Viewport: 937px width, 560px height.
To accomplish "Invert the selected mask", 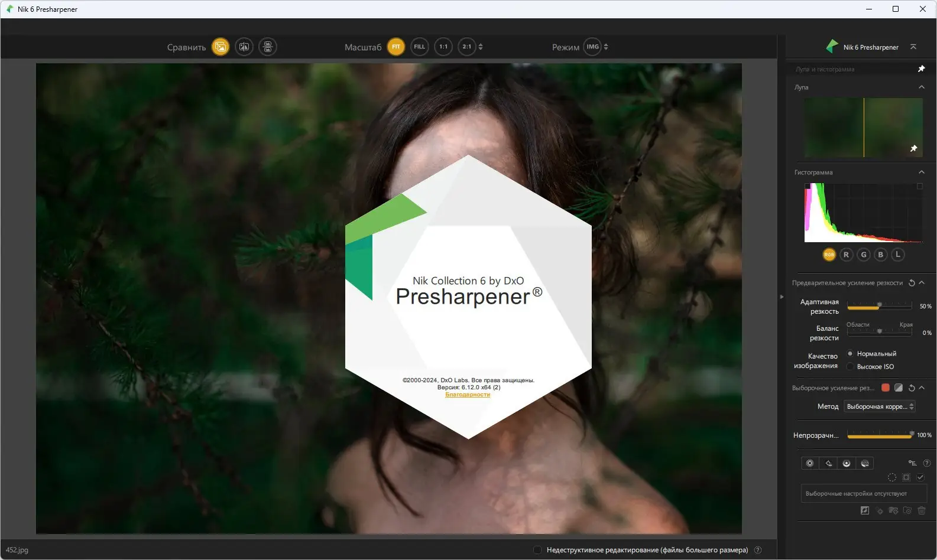I will coord(865,510).
